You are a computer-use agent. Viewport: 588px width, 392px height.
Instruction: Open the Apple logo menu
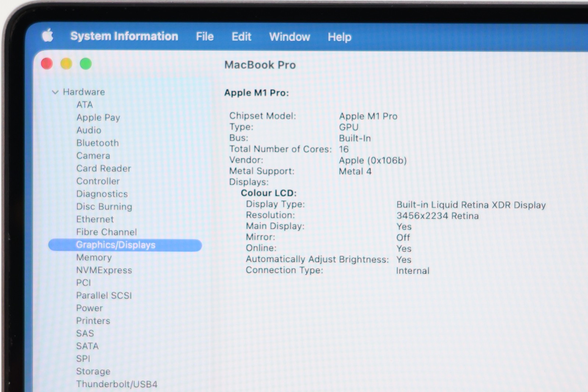(47, 36)
